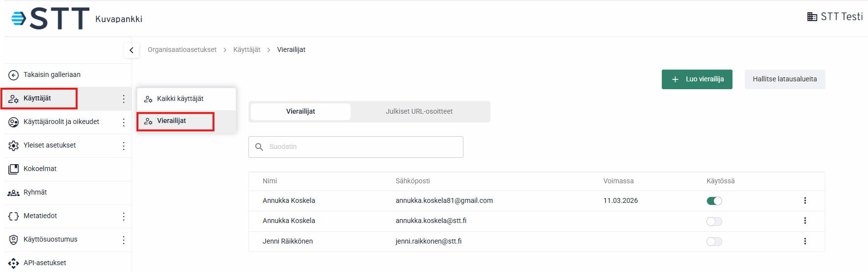Click the API-asetukset icon
This screenshot has width=868, height=272.
tap(14, 263)
